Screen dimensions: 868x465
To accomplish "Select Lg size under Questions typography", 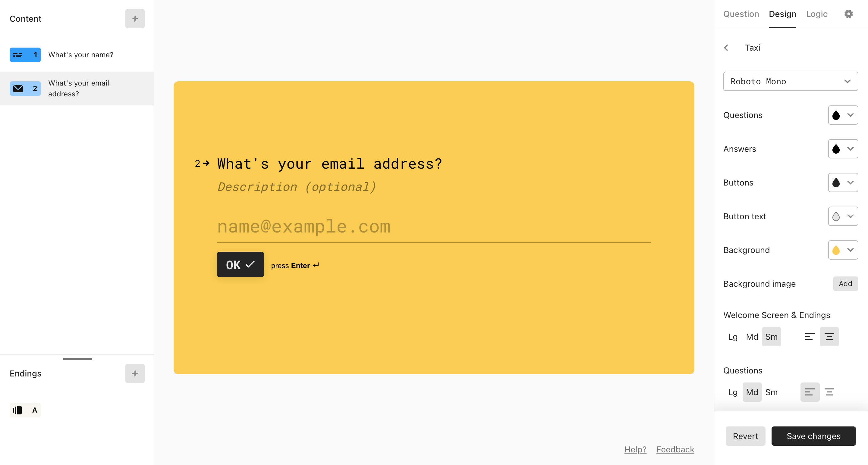I will point(733,392).
